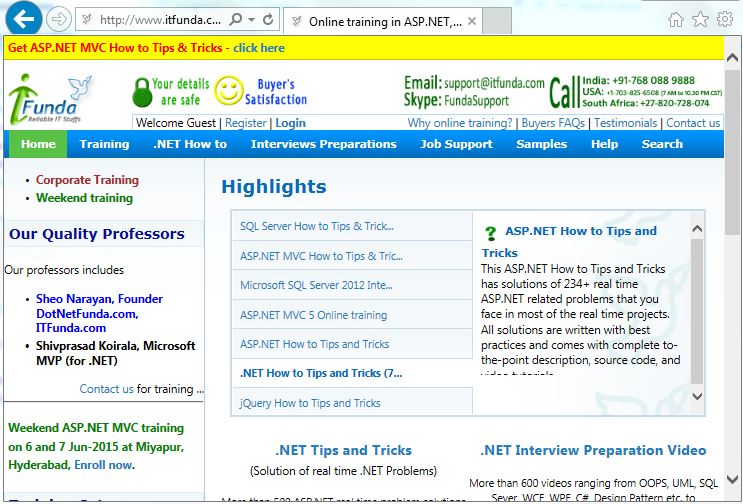This screenshot has height=504, width=743.
Task: Click Contact us in the top links bar
Action: click(693, 123)
